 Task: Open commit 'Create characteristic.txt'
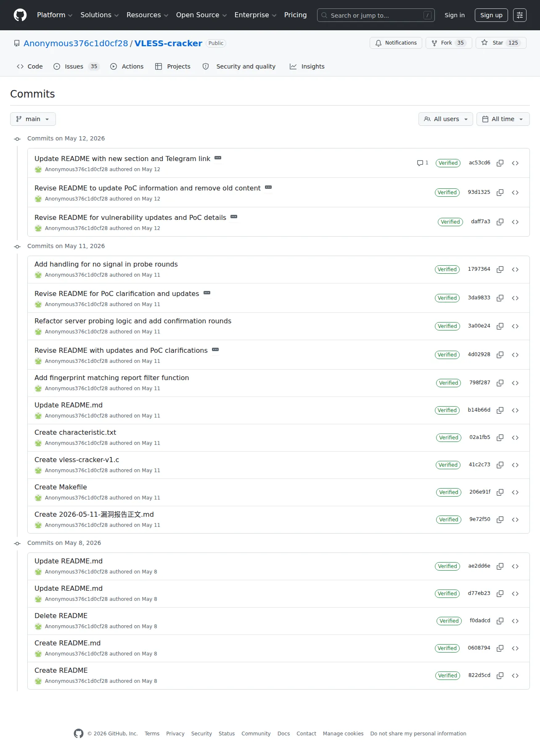point(75,432)
